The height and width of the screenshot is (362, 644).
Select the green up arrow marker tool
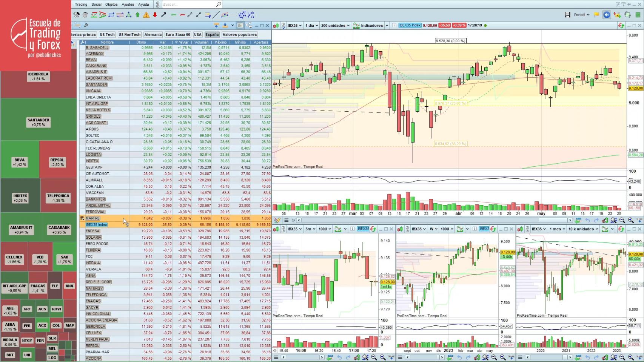click(x=137, y=15)
